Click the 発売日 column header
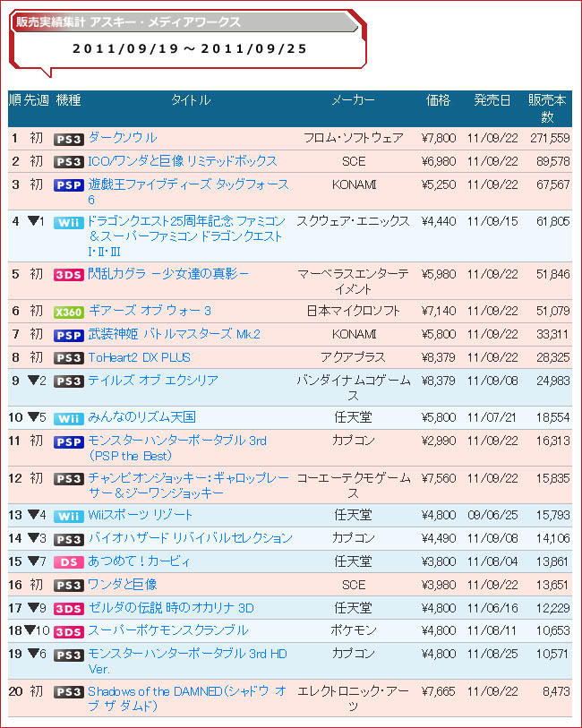Viewport: 582px width, 728px height. pyautogui.click(x=492, y=99)
